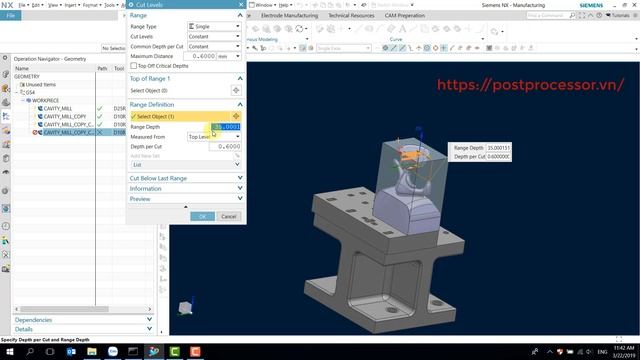This screenshot has width=640, height=360.
Task: Switch to the CAM Preparation tab
Action: coord(404,16)
